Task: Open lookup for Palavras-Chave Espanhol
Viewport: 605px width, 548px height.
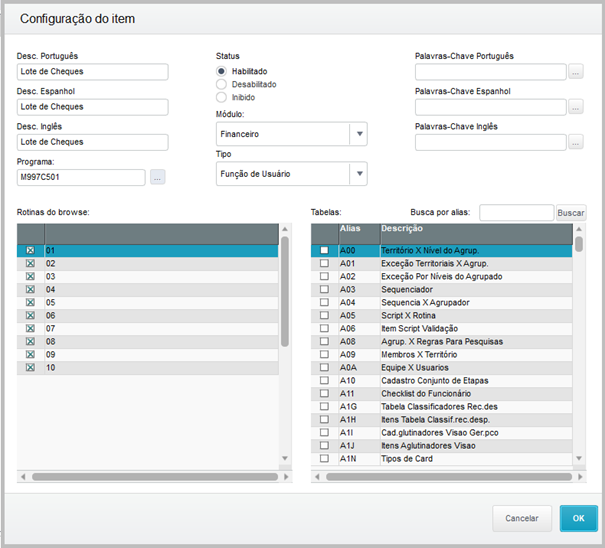Action: (x=575, y=107)
